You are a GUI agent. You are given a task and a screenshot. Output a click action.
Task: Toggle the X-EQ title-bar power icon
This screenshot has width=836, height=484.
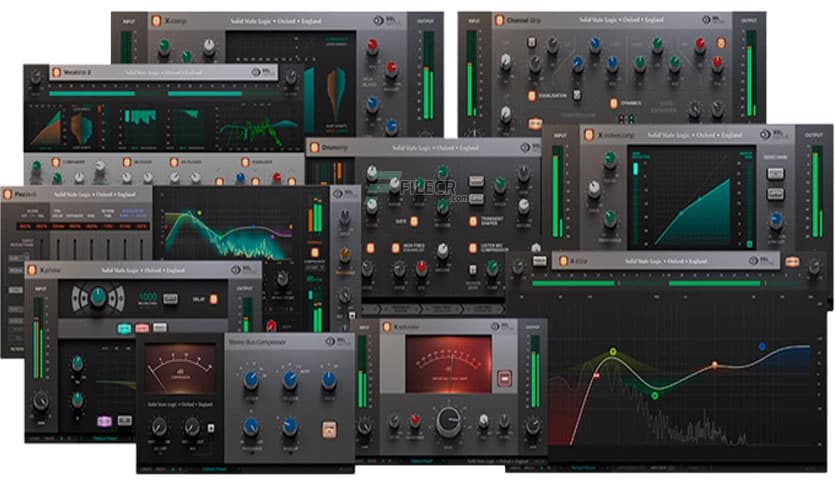[x=562, y=261]
